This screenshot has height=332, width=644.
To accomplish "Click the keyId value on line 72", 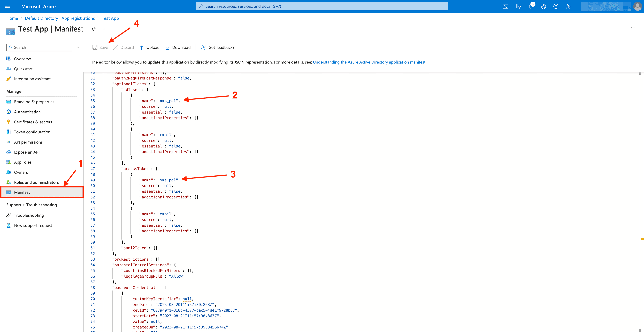I will (194, 310).
